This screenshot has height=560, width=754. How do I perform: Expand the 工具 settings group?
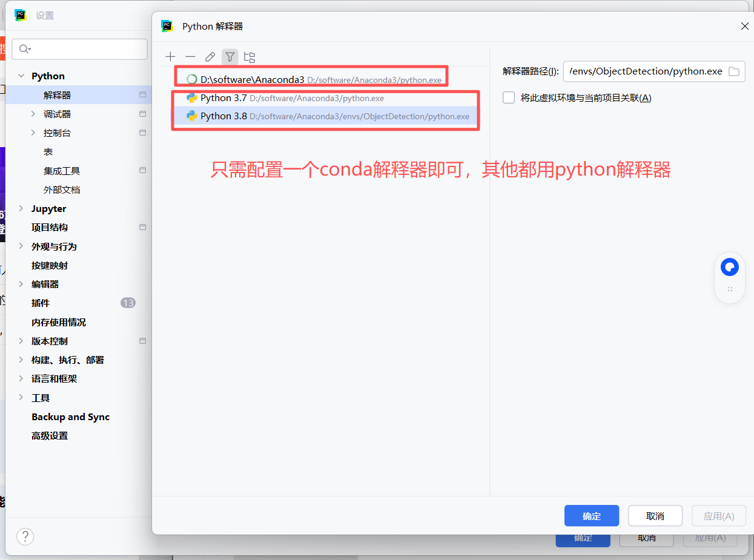click(x=21, y=398)
